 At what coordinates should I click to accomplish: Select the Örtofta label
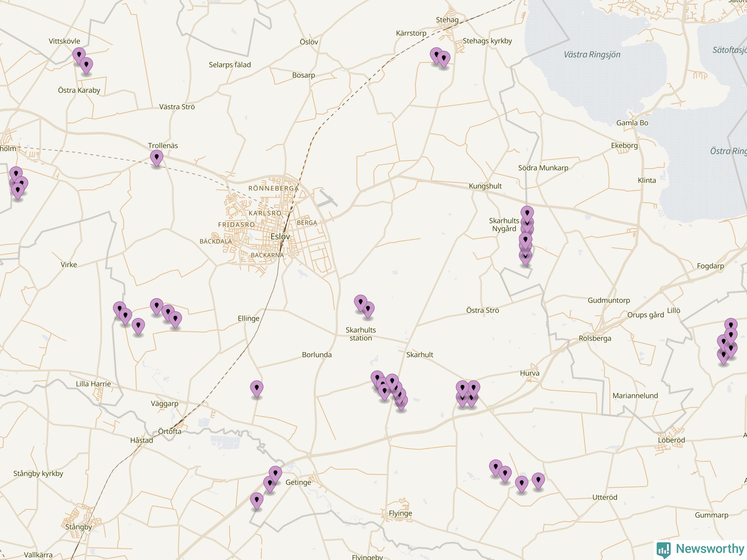tap(170, 431)
